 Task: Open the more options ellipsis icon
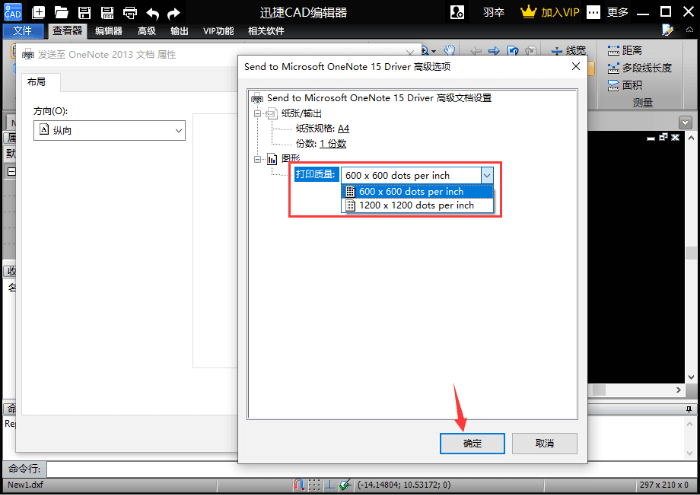593,12
